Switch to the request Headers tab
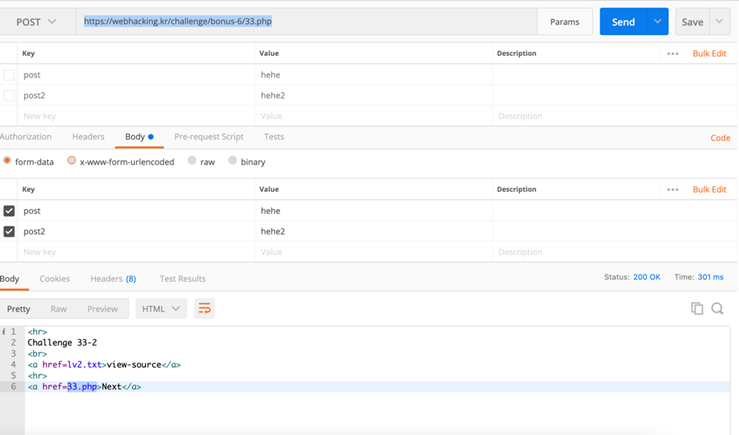This screenshot has width=739, height=435. [x=88, y=137]
